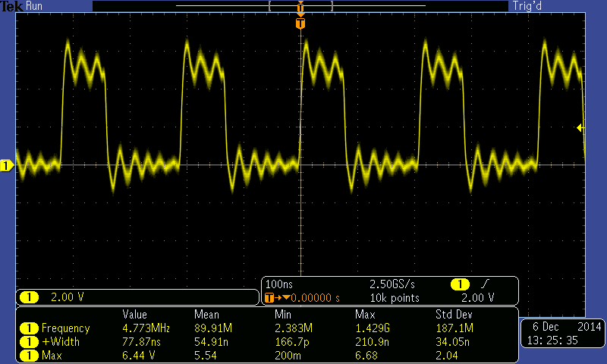Click the channel 1 vertical scale 2.00 V
607x364 pixels.
68,297
